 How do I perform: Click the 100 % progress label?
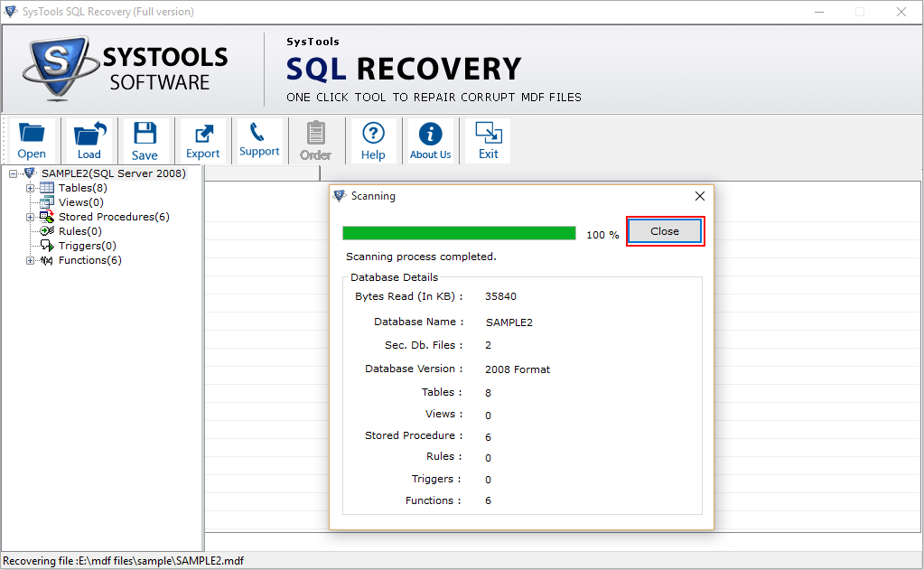[602, 235]
